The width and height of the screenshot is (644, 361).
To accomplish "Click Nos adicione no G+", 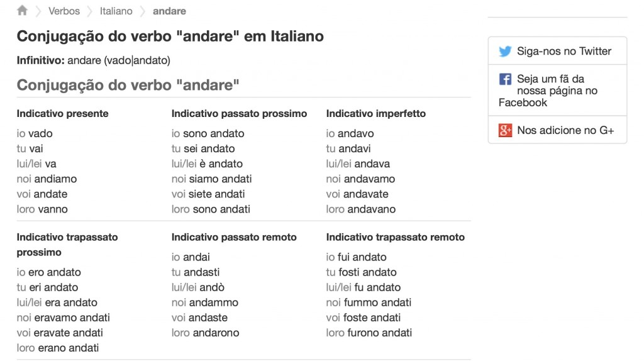I will (565, 131).
